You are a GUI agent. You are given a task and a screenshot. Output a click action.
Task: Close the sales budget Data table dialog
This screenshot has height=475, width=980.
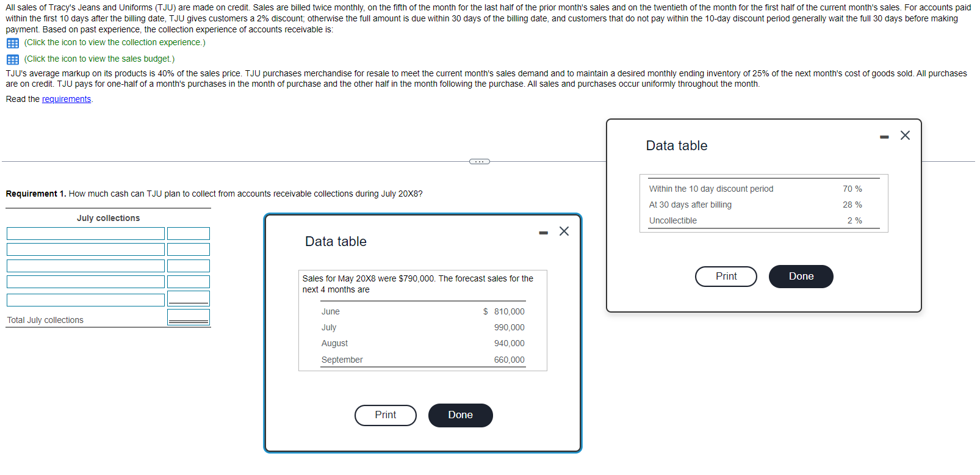tap(564, 231)
